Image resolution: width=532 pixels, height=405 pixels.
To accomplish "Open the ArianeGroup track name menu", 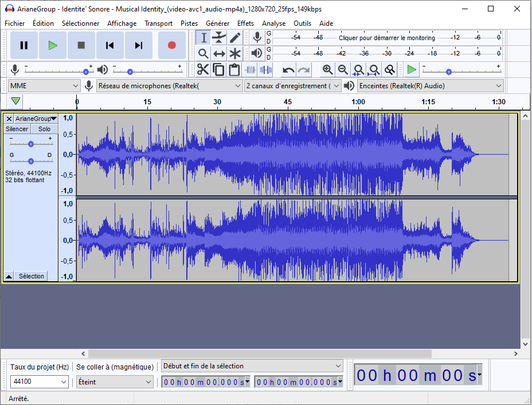I will (36, 119).
